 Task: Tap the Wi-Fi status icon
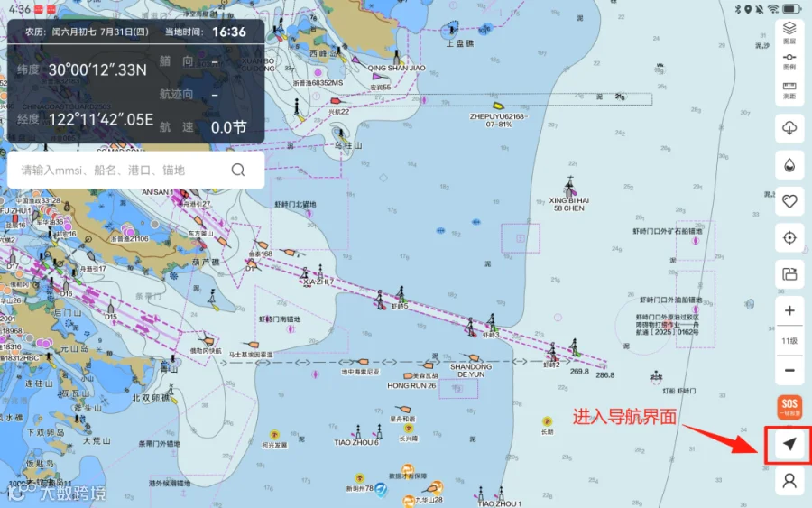[773, 9]
